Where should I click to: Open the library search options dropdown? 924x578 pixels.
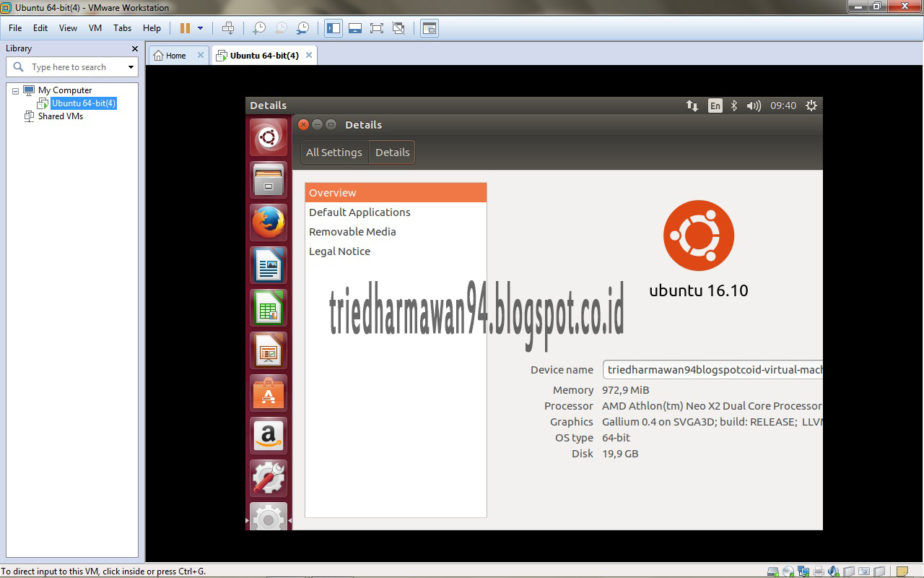coord(131,67)
